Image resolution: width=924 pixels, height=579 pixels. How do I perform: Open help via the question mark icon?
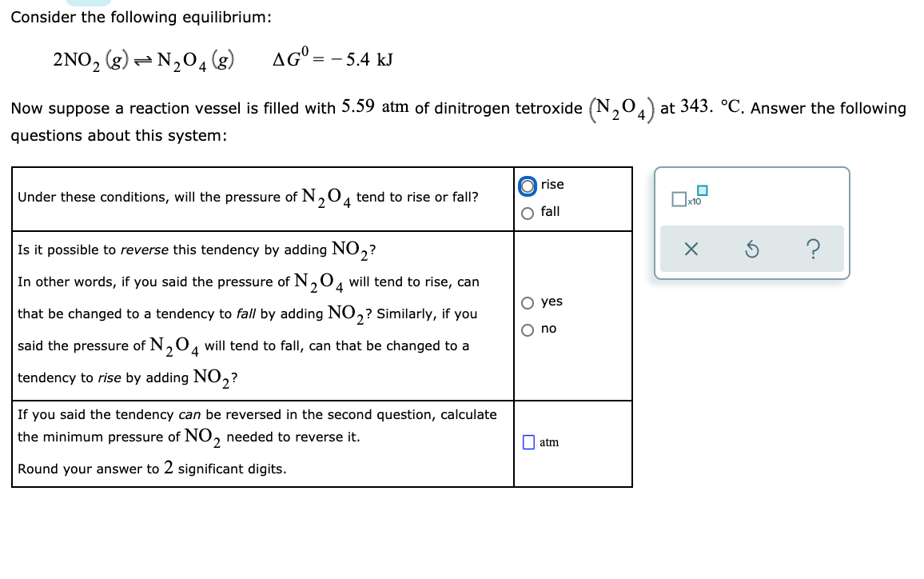813,250
